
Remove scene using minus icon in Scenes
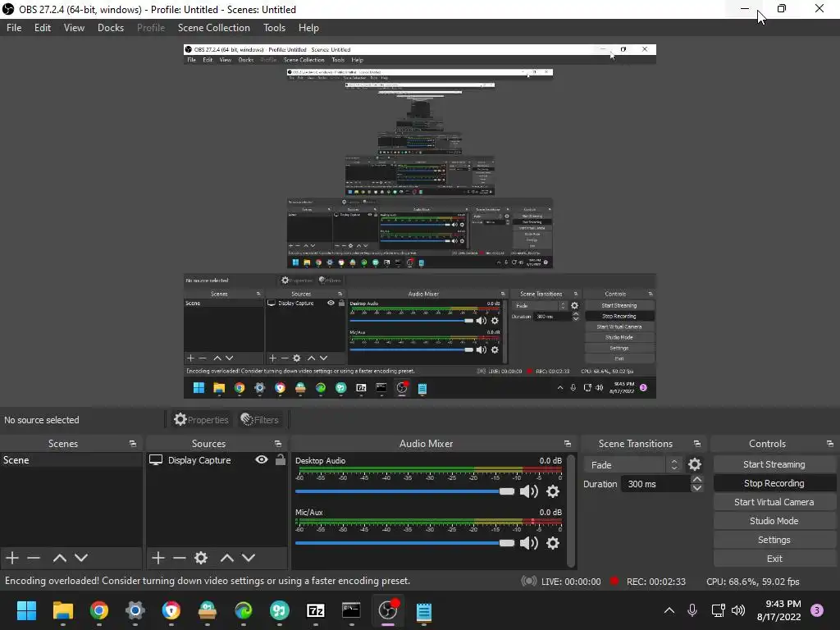coord(34,558)
